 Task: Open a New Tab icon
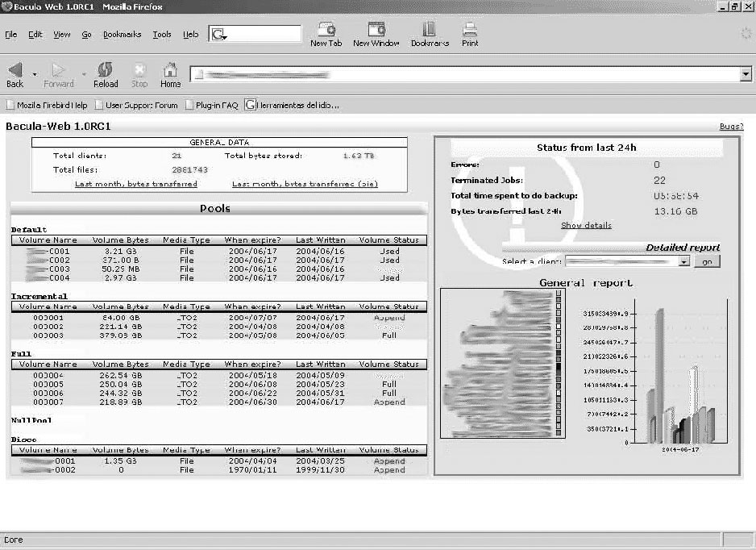coord(326,29)
